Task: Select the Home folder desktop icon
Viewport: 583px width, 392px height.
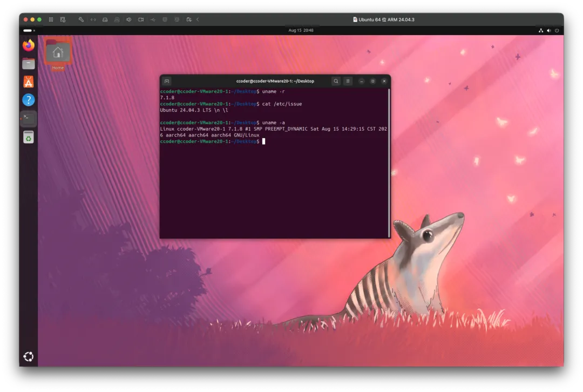Action: coord(58,55)
